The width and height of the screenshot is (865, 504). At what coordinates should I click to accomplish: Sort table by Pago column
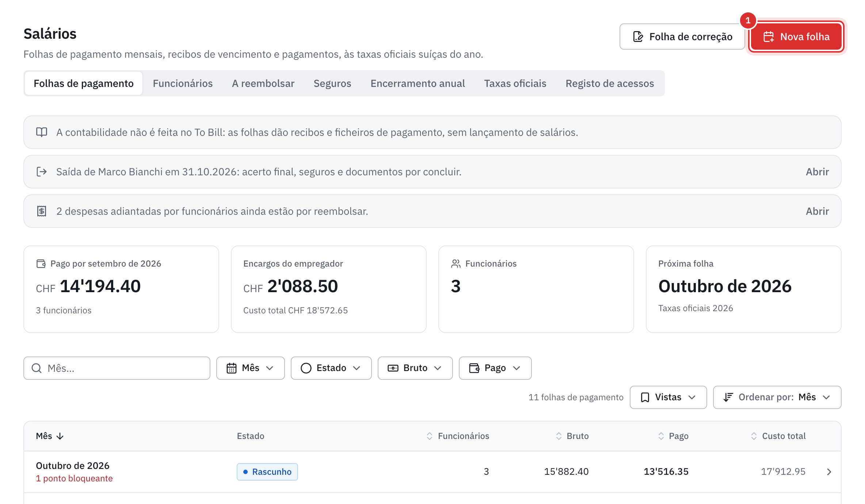(673, 436)
